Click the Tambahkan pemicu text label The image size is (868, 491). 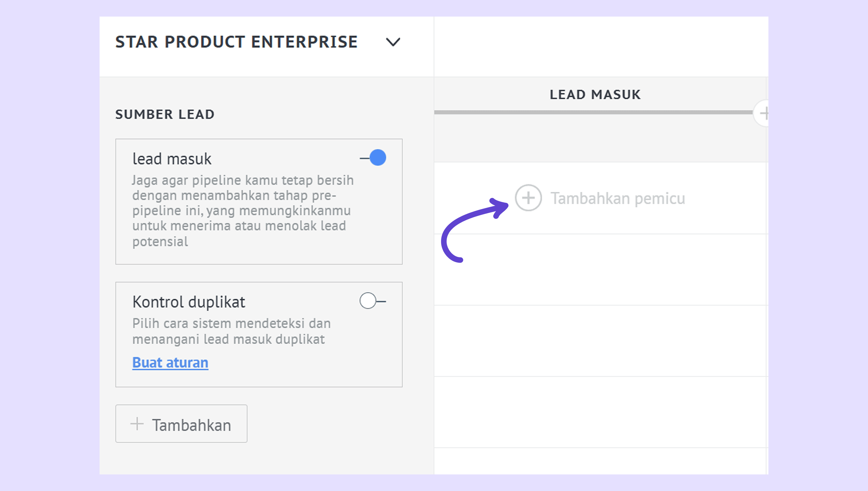point(617,198)
